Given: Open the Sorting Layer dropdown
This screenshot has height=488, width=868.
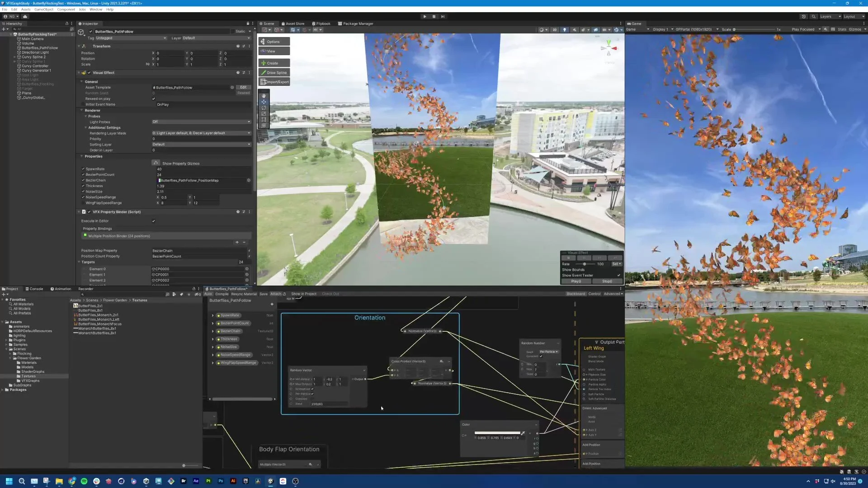Looking at the screenshot, I should tap(201, 145).
